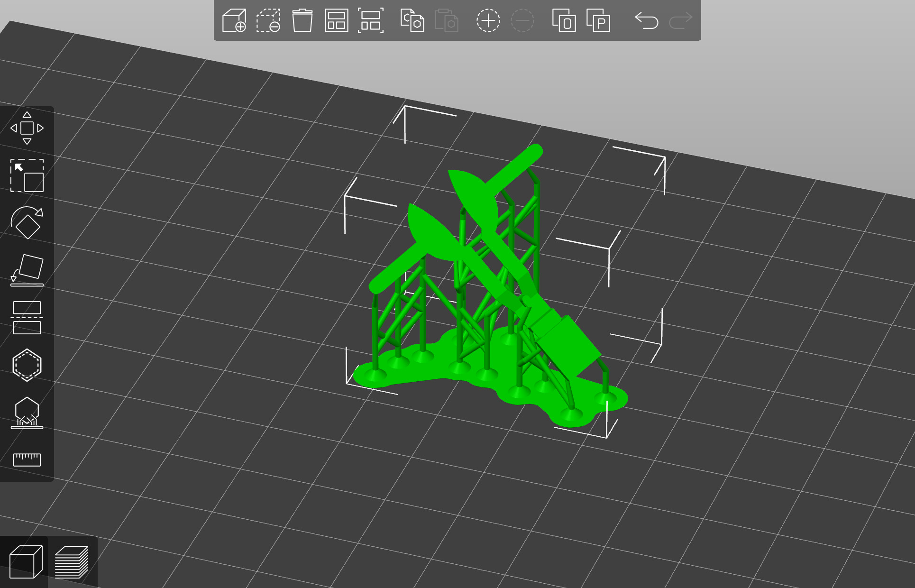Select the Scale tool
The height and width of the screenshot is (588, 915).
[x=27, y=175]
